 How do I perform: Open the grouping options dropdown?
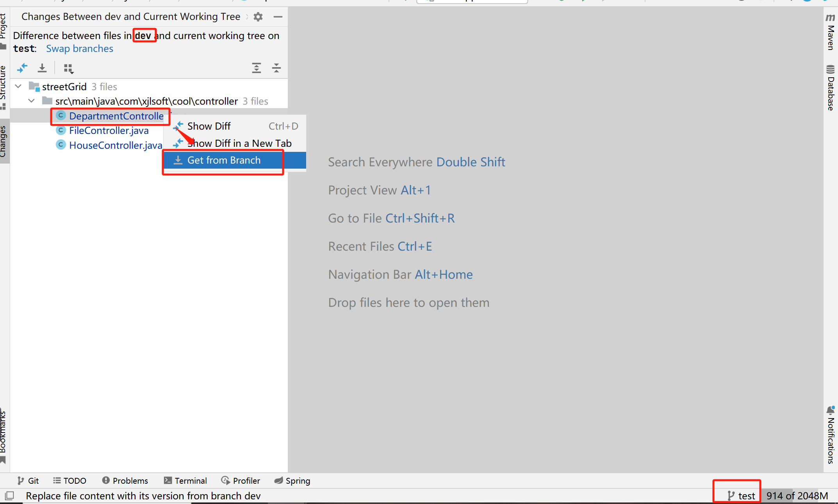(x=69, y=68)
